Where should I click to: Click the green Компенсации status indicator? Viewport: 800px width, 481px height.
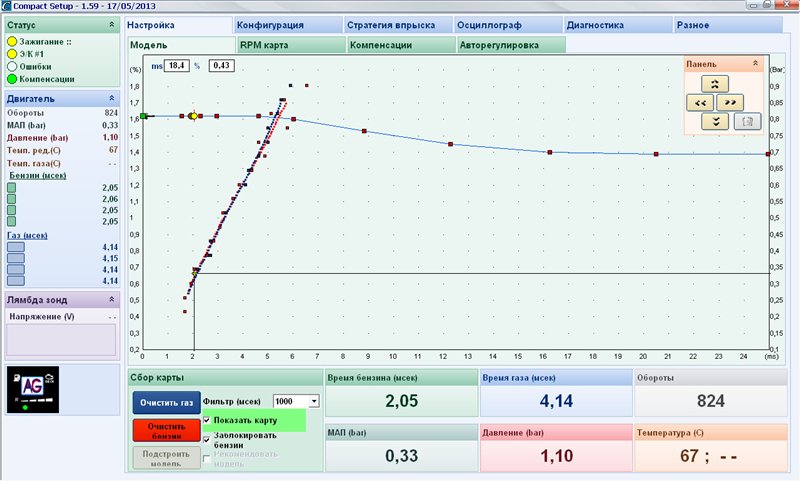(x=12, y=78)
